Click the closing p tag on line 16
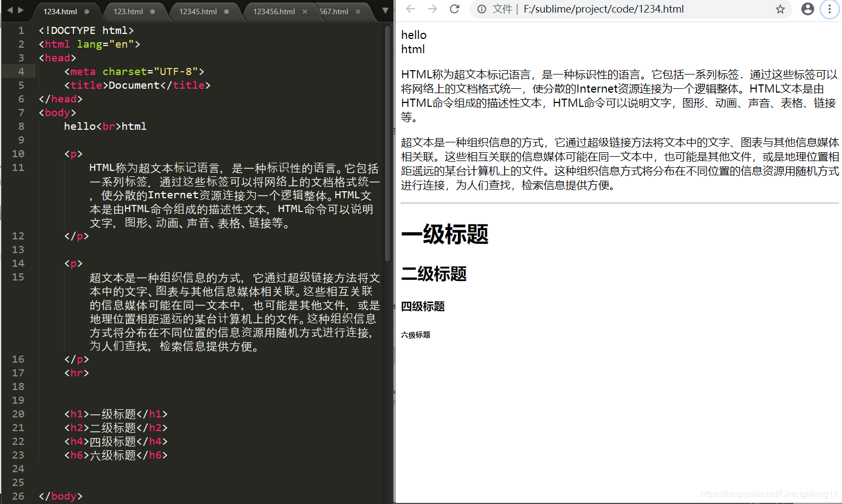Screen dimensions: 842x504 click(x=77, y=359)
